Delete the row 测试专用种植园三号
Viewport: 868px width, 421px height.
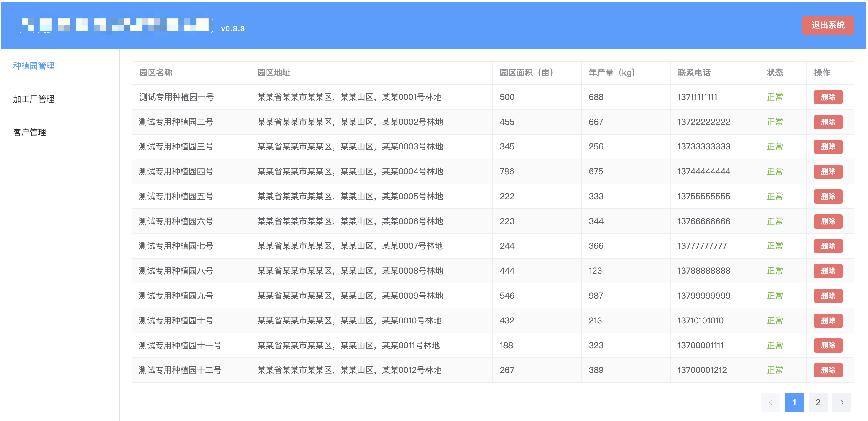tap(828, 147)
